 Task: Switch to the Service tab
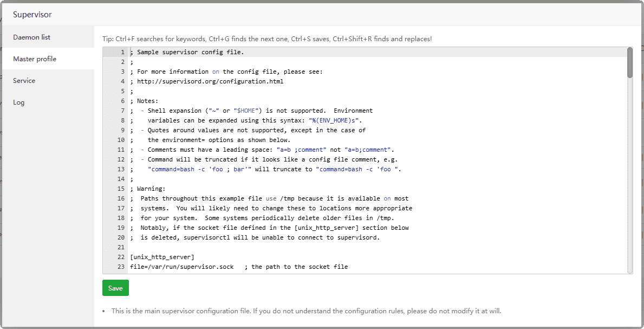point(24,81)
